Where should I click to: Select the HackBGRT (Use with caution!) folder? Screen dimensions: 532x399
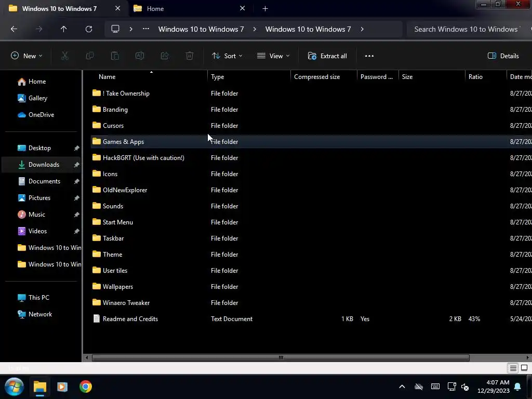tap(143, 158)
